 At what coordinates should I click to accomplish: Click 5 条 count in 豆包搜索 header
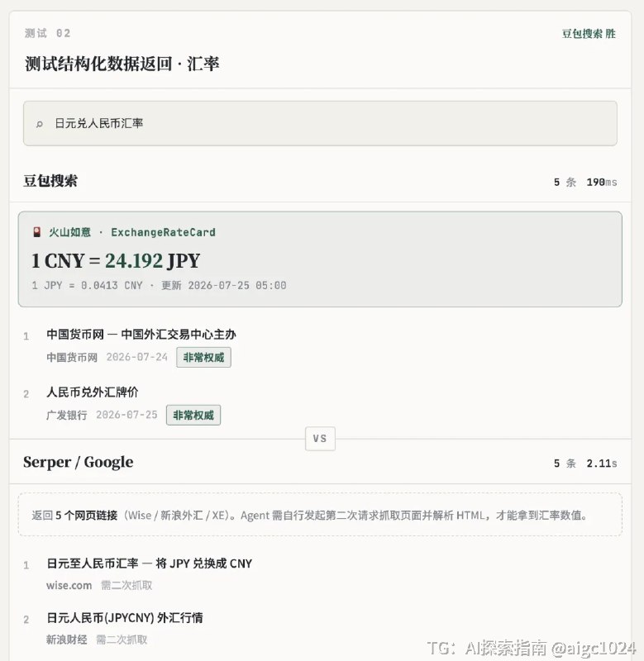pos(565,182)
